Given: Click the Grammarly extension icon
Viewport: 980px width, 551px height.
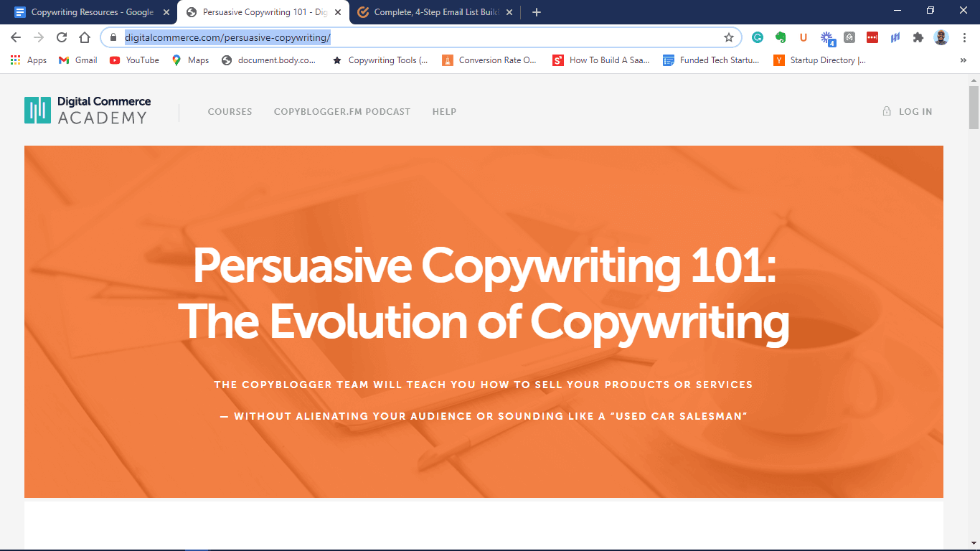Looking at the screenshot, I should [x=757, y=37].
